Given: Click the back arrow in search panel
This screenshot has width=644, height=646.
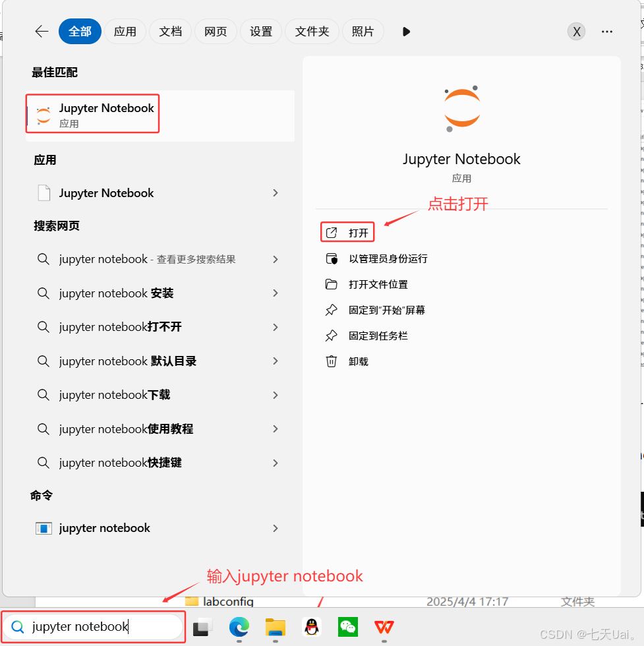Looking at the screenshot, I should point(42,32).
